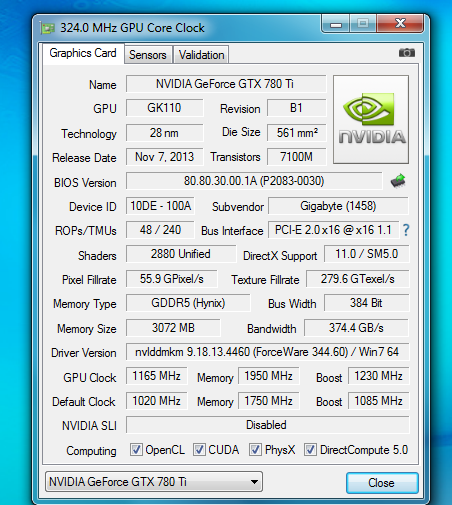
Task: Minimize the GPU-Z window
Action: coord(336,24)
